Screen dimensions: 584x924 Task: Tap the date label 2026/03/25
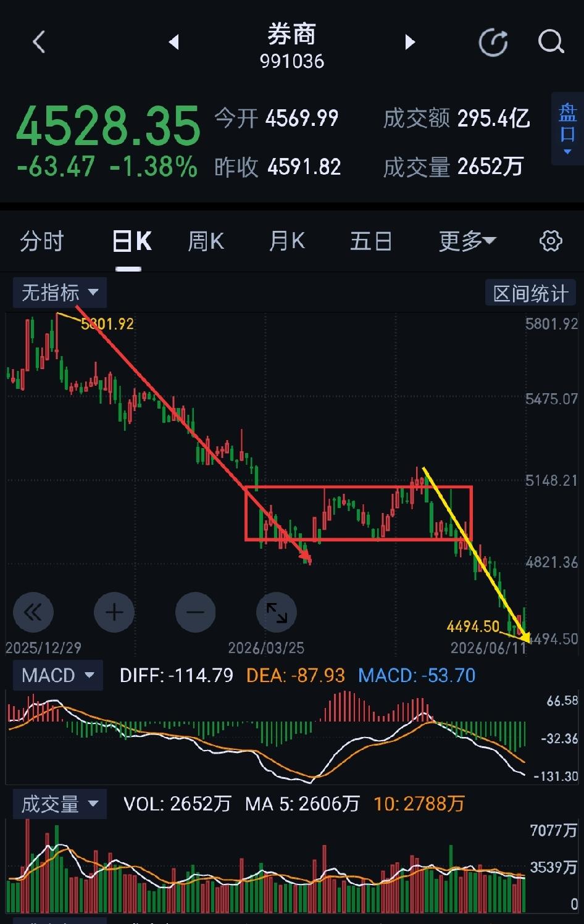coord(266,647)
